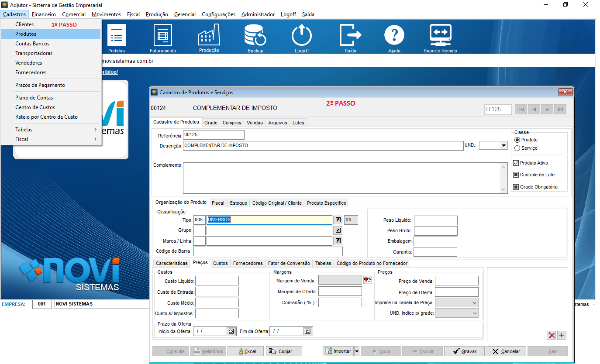Click the Logoff power icon
Image resolution: width=600 pixels, height=364 pixels.
click(x=302, y=38)
